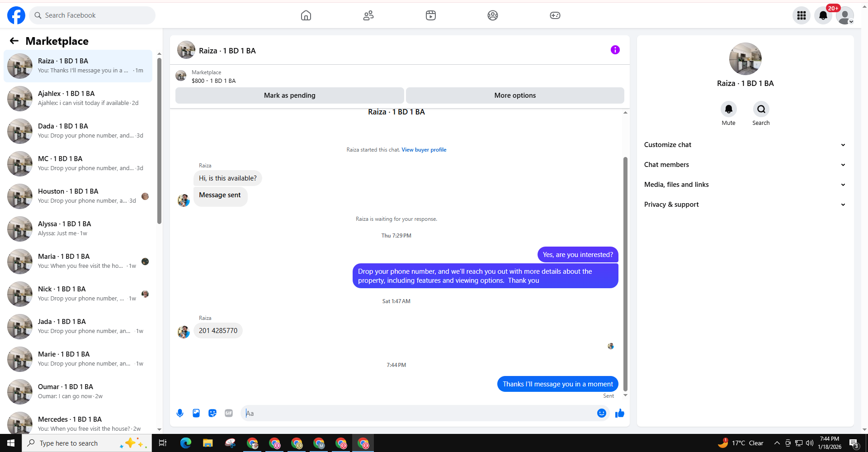The image size is (868, 452).
Task: Search in conversation magnifier icon
Action: (761, 109)
